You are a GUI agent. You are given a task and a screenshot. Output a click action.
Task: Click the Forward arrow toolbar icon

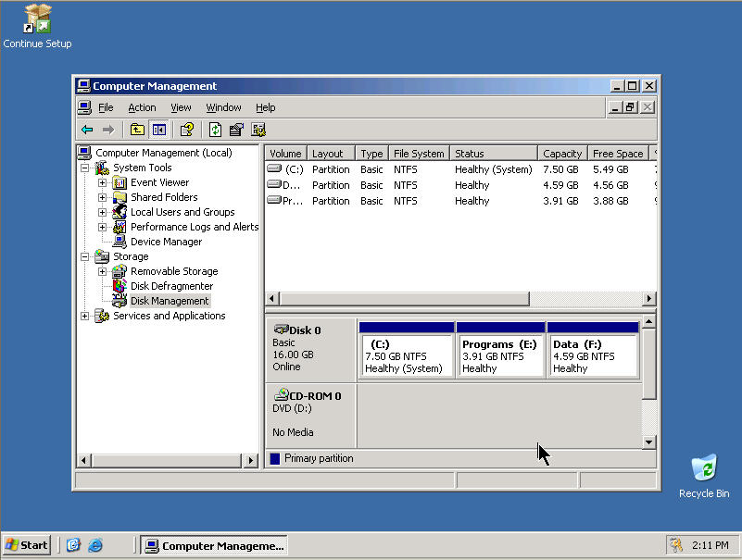click(108, 130)
